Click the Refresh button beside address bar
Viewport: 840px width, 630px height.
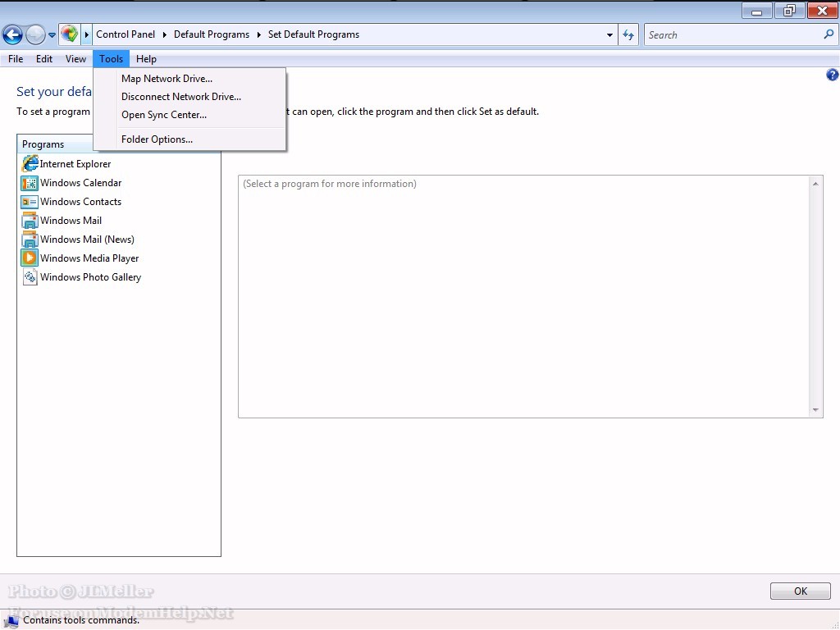[628, 34]
